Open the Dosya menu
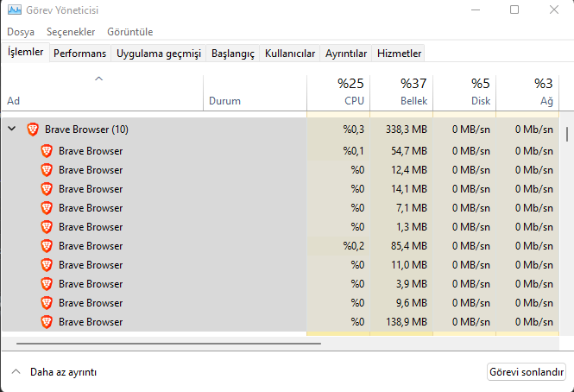 pos(21,32)
